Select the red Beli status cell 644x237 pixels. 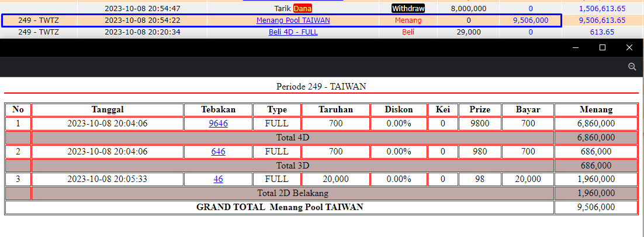coord(408,32)
